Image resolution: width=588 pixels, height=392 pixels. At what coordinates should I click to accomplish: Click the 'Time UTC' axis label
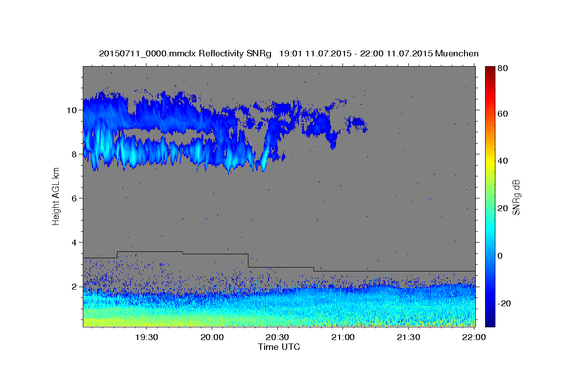(x=279, y=347)
